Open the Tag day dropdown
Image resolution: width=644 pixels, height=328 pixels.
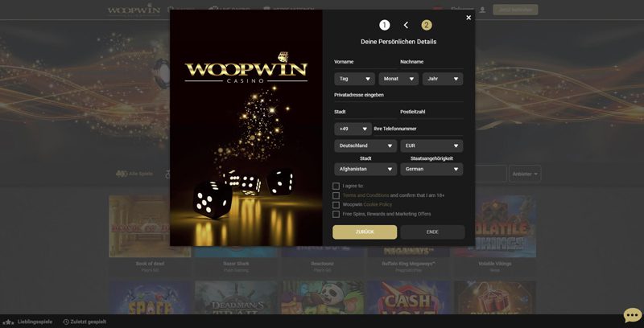pos(354,79)
